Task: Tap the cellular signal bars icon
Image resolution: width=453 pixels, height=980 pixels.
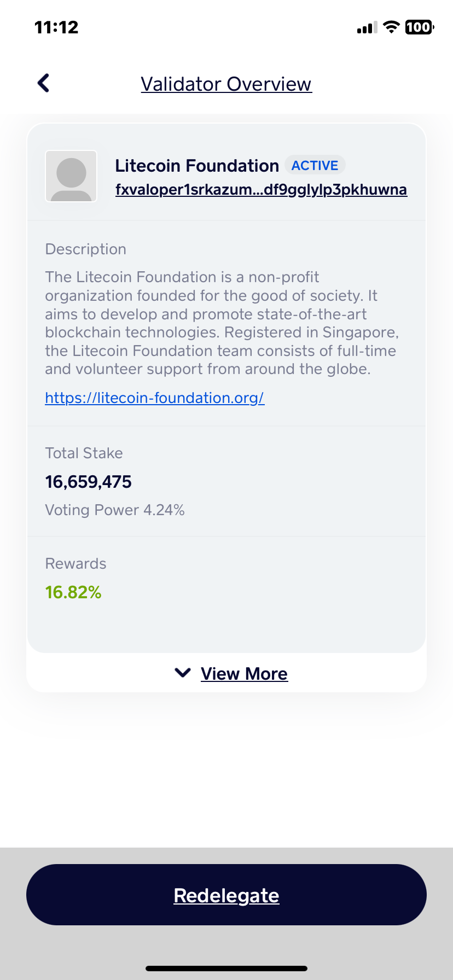Action: tap(367, 27)
